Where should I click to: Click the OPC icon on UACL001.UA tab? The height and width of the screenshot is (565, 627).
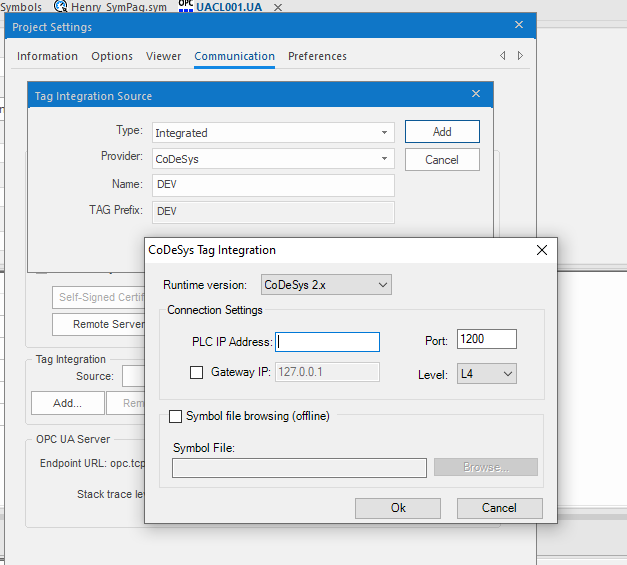pyautogui.click(x=186, y=6)
